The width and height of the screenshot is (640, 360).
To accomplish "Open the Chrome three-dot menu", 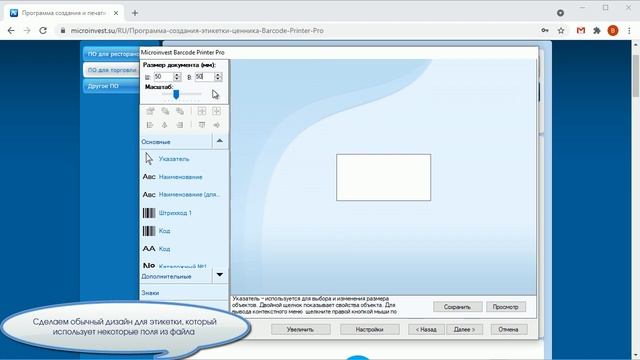I will click(629, 31).
